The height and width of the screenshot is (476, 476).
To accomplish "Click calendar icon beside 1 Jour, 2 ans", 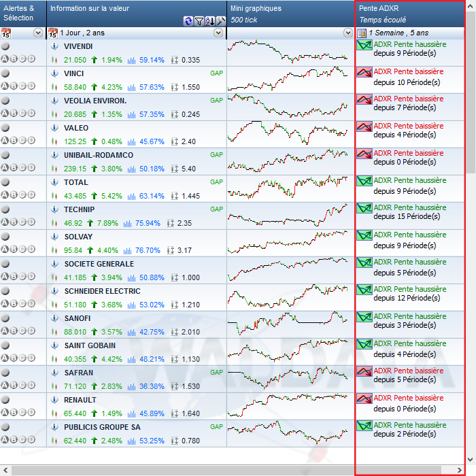I will tap(53, 33).
